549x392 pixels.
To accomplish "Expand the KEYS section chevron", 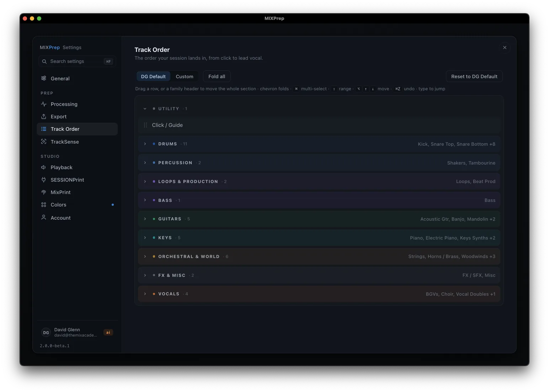I will [x=145, y=238].
